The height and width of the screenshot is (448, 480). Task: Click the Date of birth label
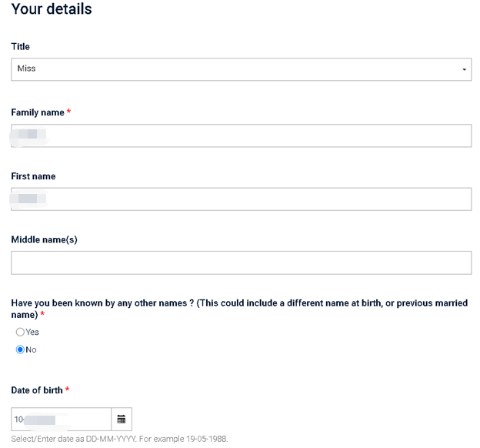point(37,390)
